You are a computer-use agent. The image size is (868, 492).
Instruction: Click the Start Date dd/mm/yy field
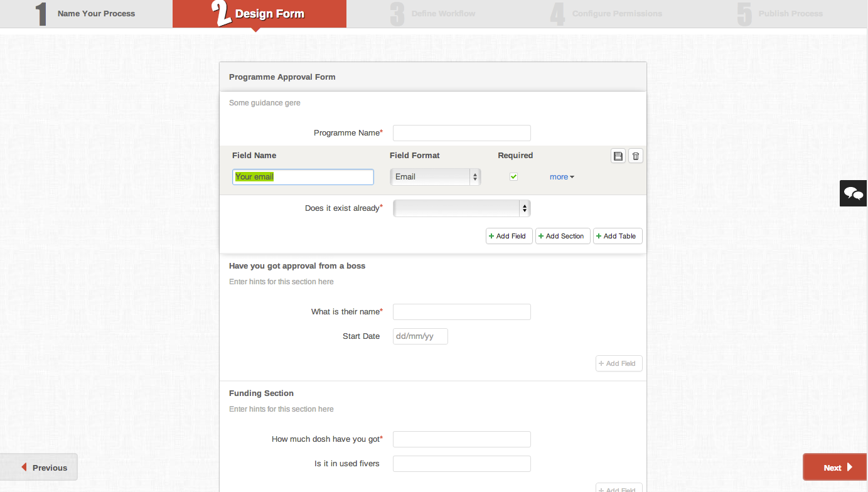[421, 336]
